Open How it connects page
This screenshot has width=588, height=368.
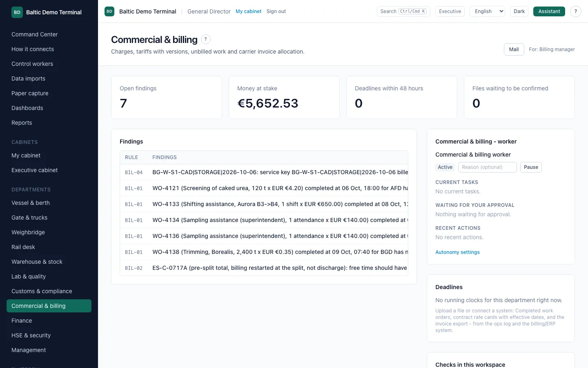[49, 49]
